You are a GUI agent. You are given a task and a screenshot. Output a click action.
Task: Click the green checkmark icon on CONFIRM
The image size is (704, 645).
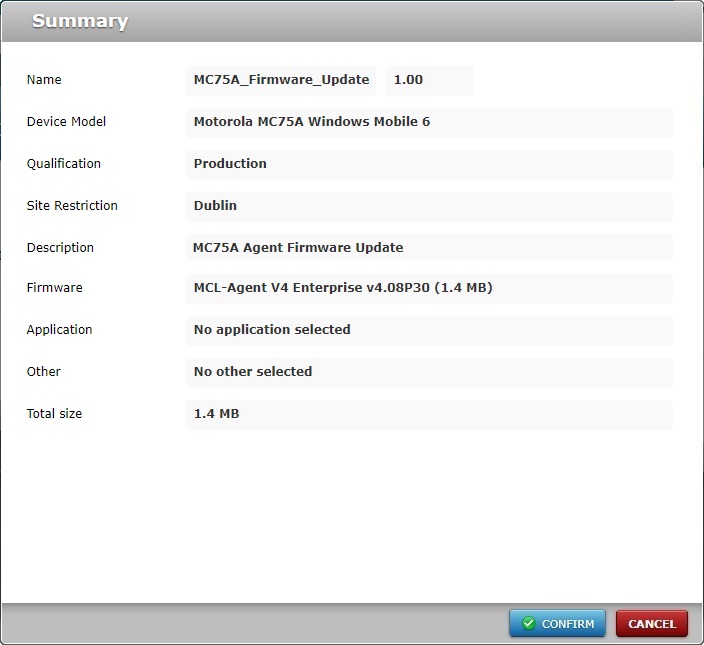click(x=528, y=623)
